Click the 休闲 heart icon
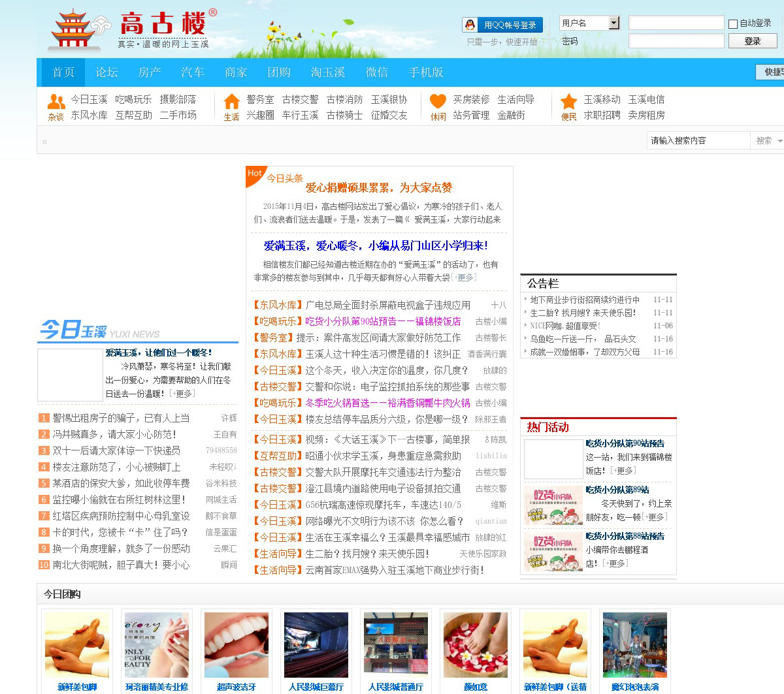The height and width of the screenshot is (694, 784). tap(438, 102)
